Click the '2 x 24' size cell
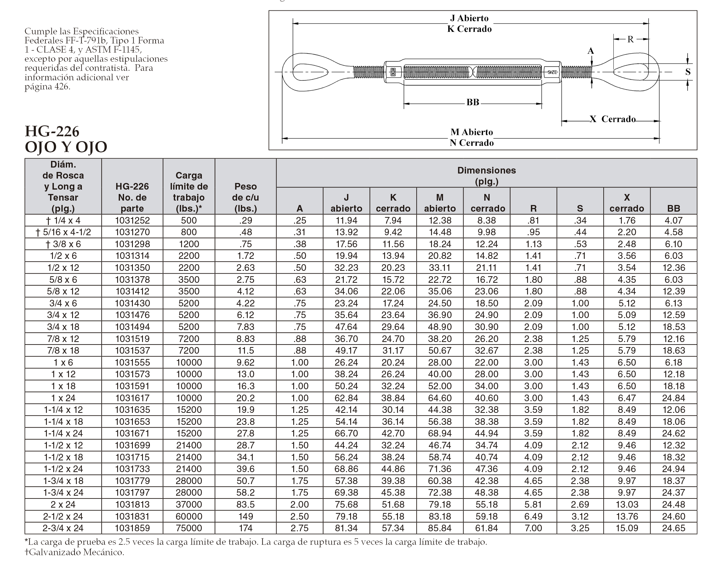This screenshot has width=728, height=587. [x=63, y=504]
